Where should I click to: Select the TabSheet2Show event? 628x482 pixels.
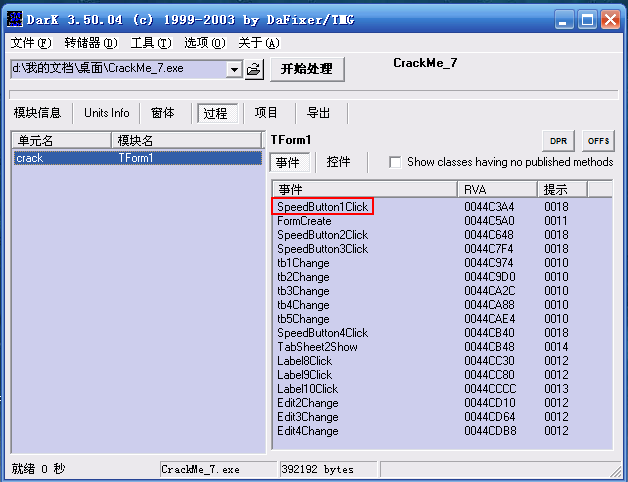click(317, 347)
